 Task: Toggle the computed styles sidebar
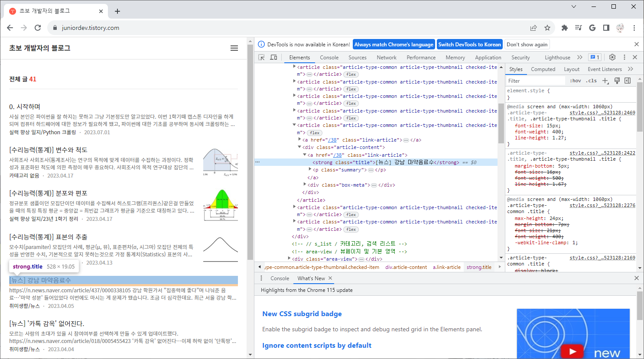tap(628, 81)
